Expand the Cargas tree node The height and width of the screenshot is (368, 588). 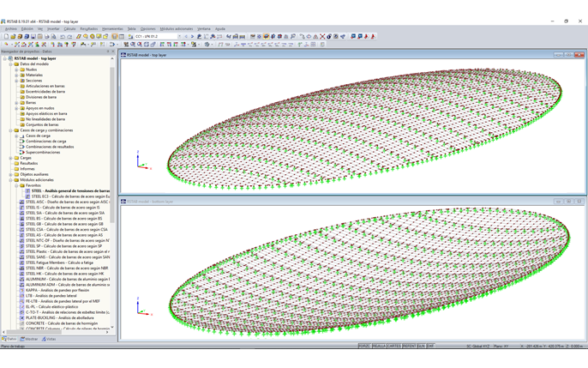coord(11,158)
